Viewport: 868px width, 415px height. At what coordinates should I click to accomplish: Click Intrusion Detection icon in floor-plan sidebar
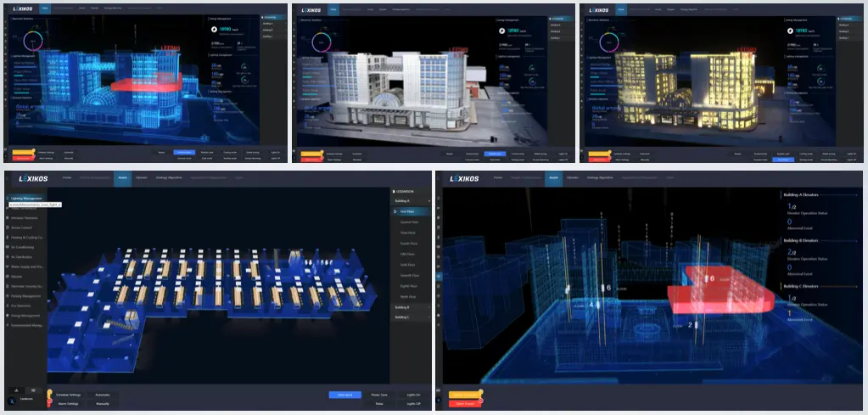(7, 218)
